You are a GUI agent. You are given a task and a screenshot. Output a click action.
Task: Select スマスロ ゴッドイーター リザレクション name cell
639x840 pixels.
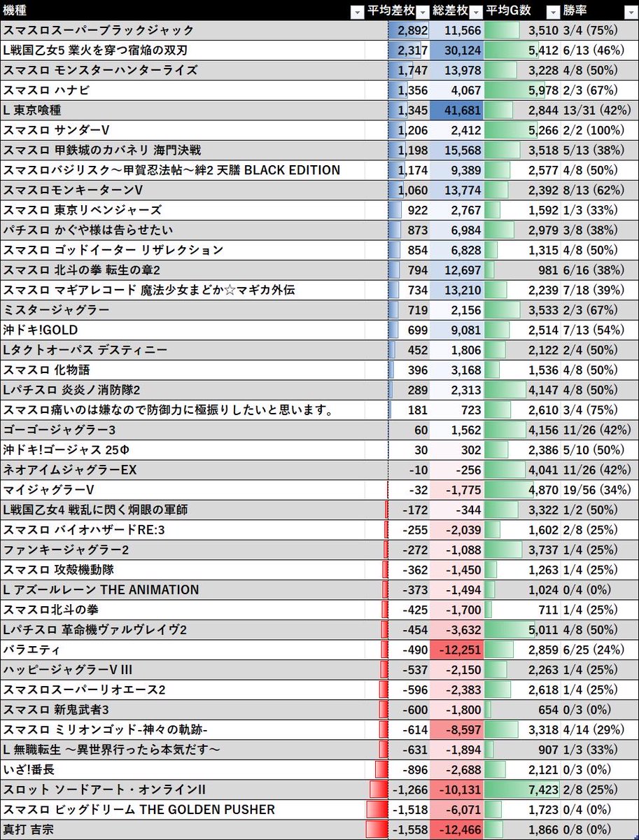pyautogui.click(x=183, y=250)
